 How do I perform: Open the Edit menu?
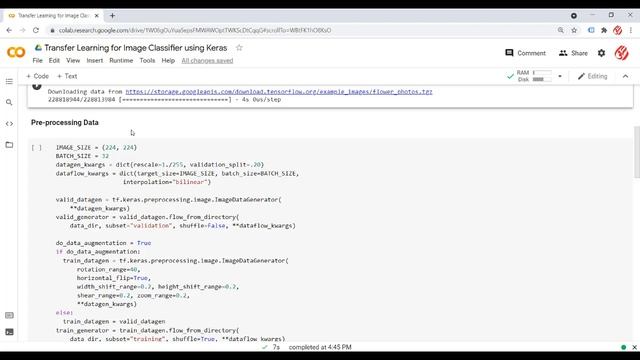click(54, 60)
